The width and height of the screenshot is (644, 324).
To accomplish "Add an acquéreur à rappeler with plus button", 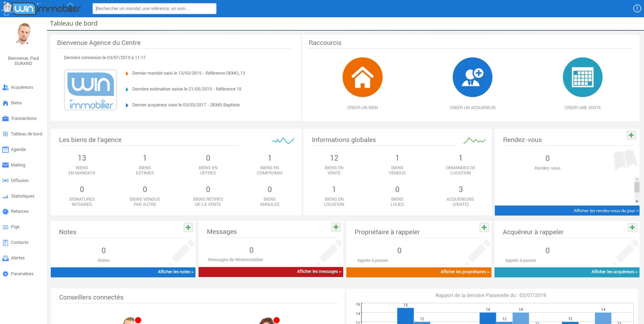I will click(x=632, y=227).
